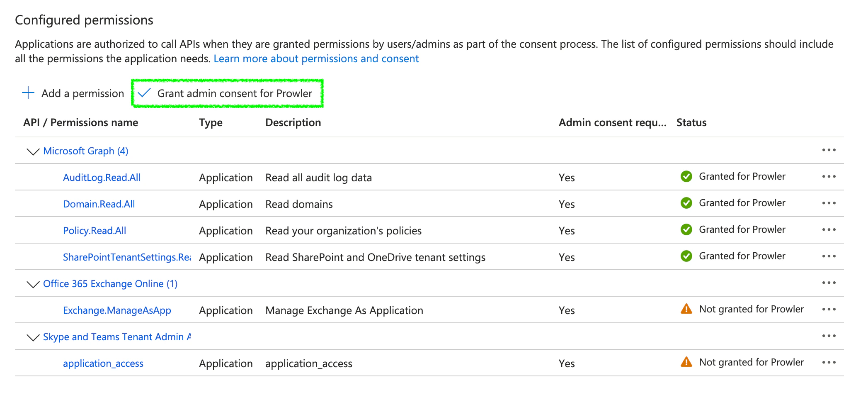Click the green granted icon for Domain.Read.All
Viewport: 868px width, 395px height.
point(687,203)
